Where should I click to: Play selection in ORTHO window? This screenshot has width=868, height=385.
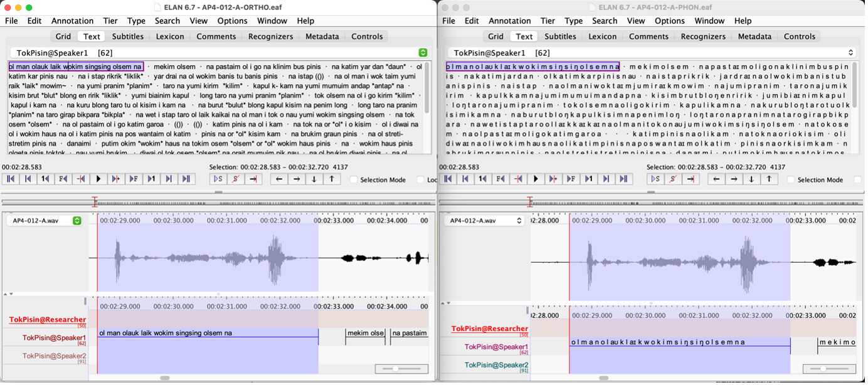coord(218,179)
